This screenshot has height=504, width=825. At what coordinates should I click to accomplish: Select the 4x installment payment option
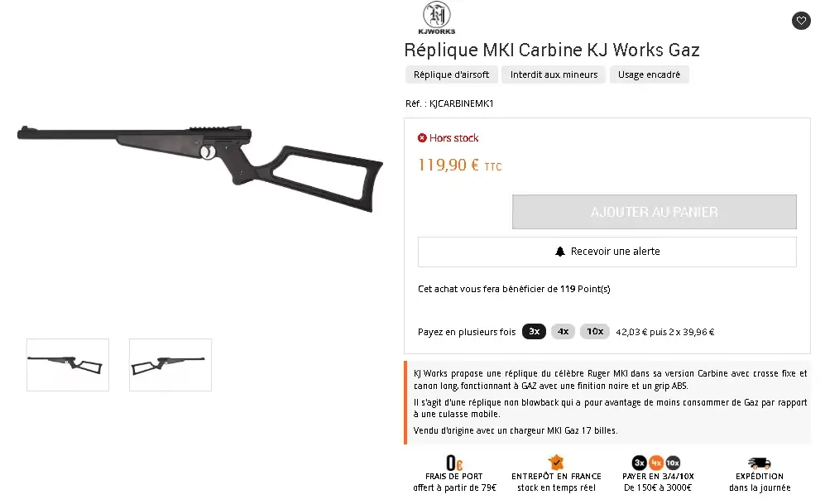[563, 332]
